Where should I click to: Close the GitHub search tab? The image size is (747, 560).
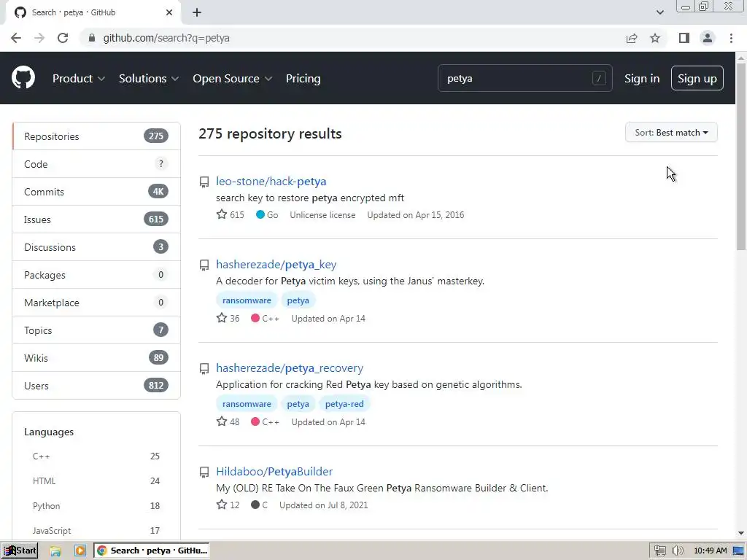pyautogui.click(x=169, y=12)
